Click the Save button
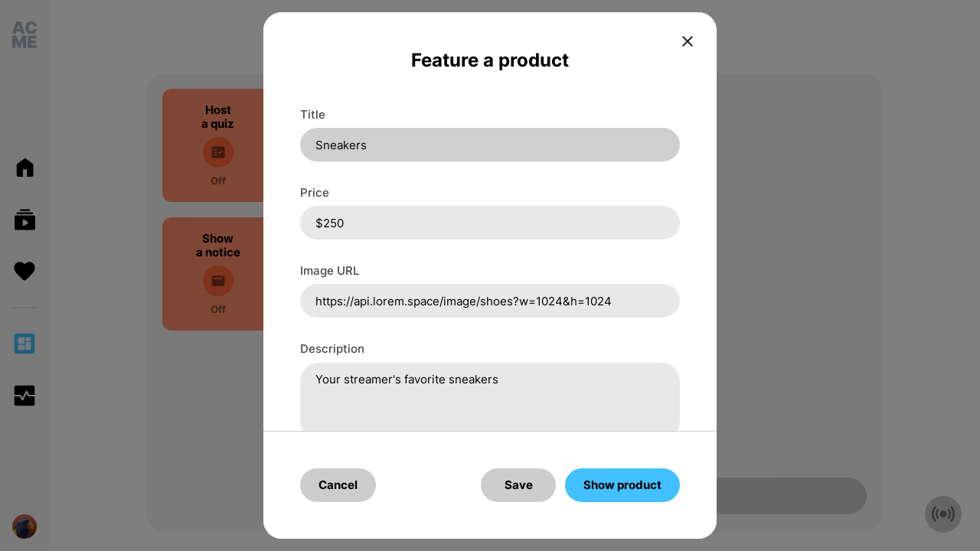Image resolution: width=980 pixels, height=551 pixels. click(518, 485)
